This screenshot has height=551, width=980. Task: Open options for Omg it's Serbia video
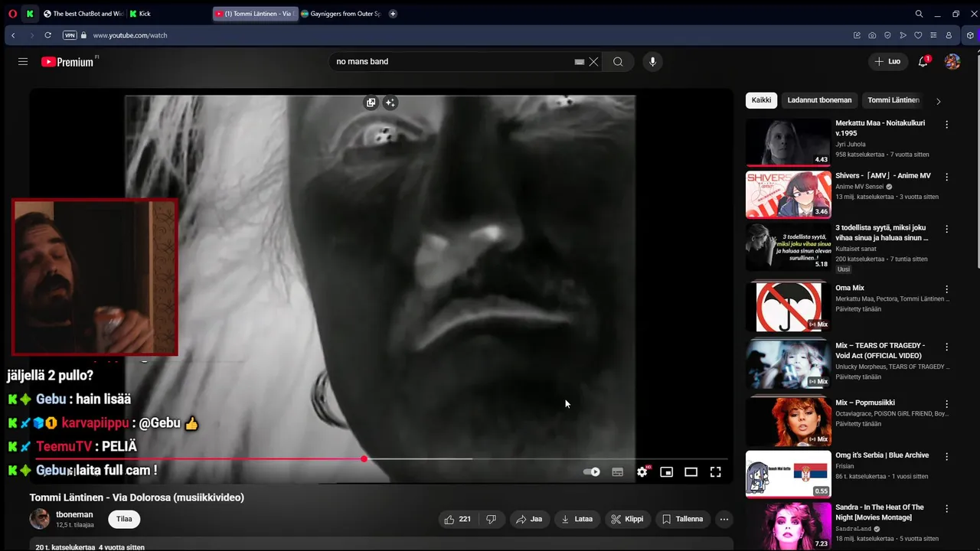point(946,456)
